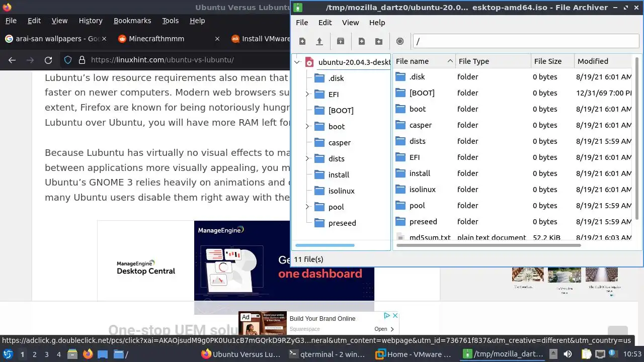Click the file list horizontal scrollbar
644x362 pixels.
(489, 245)
